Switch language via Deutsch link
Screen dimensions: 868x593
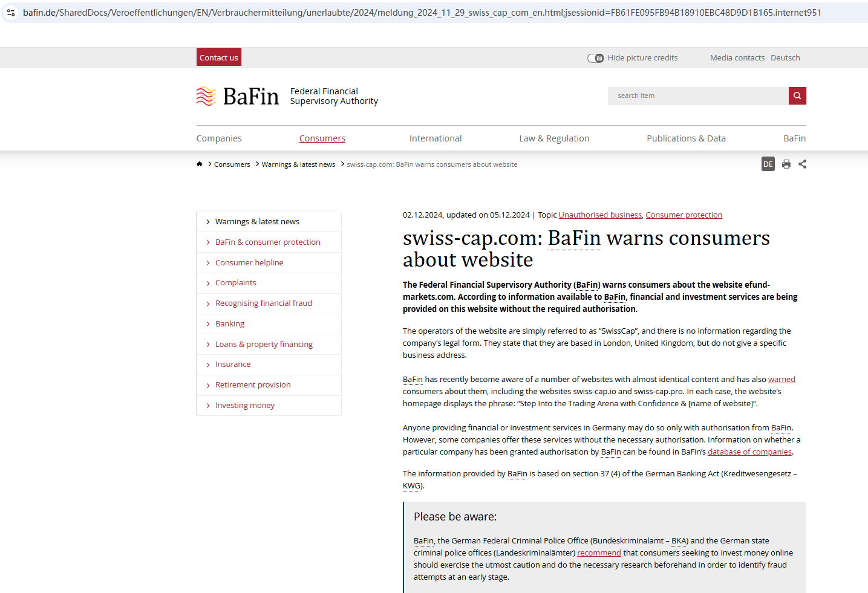pos(785,58)
